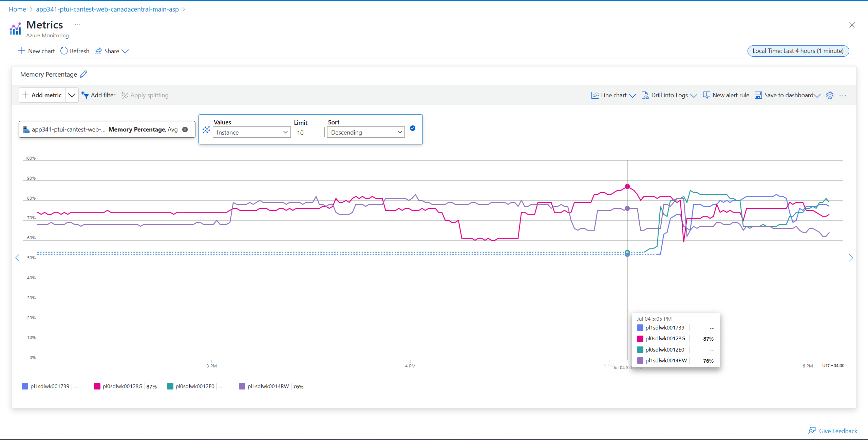Expand the Drill into Logs chevron
The width and height of the screenshot is (868, 440).
694,96
